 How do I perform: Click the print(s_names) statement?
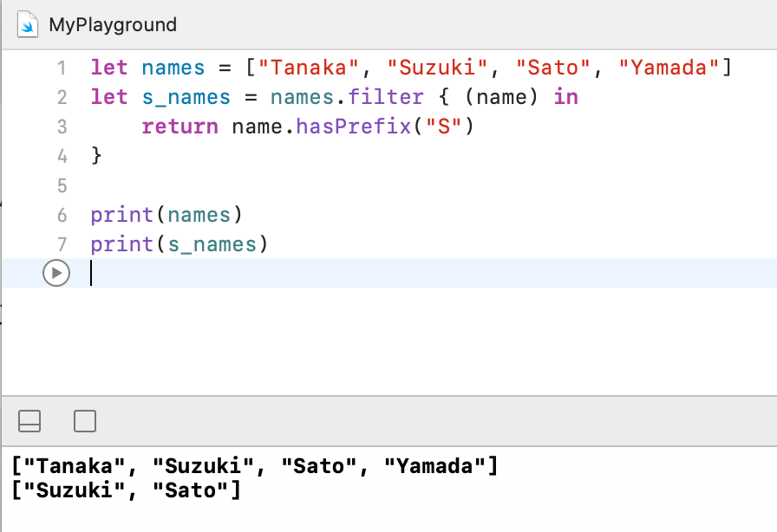tap(180, 244)
